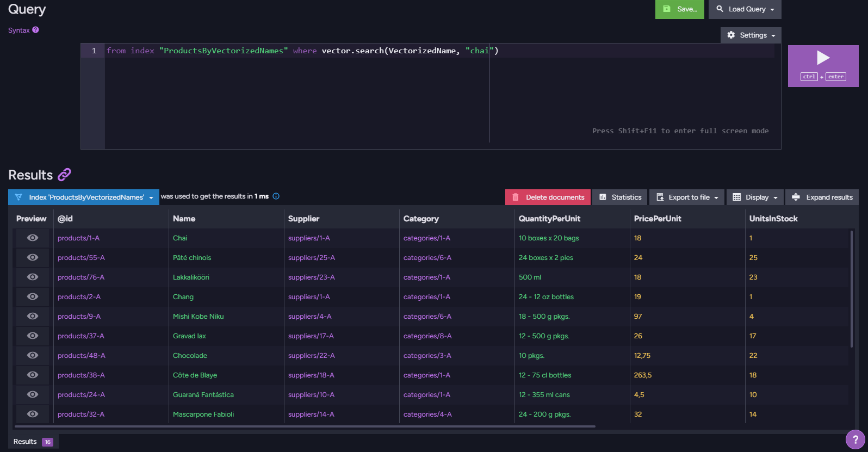
Task: Open the products/55-A document link
Action: click(x=81, y=257)
